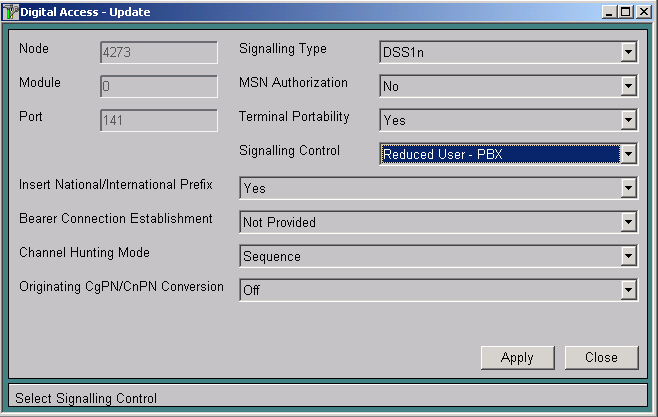658x417 pixels.
Task: Open the Terminal Portability dropdown
Action: pos(628,120)
